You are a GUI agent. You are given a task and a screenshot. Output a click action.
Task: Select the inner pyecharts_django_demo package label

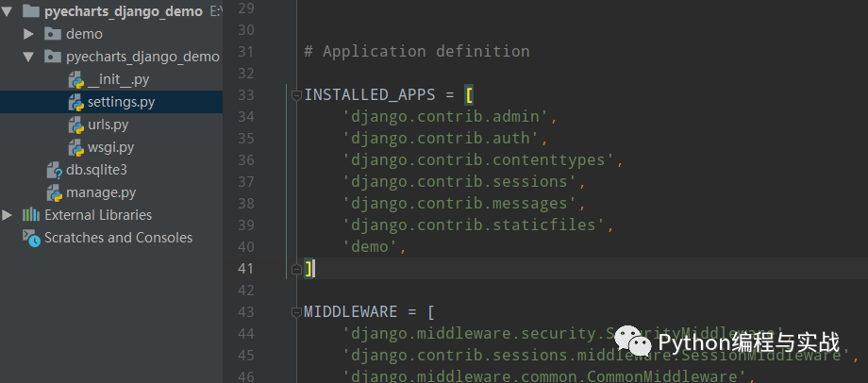coord(142,57)
